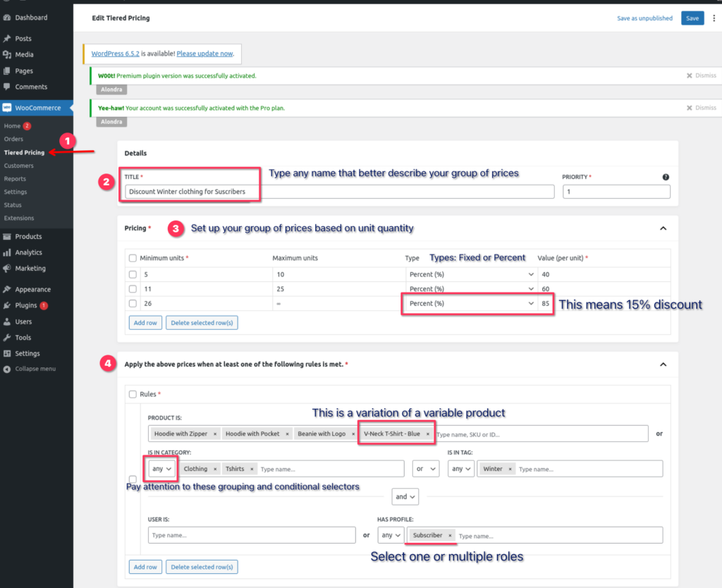Click the Please update now link
The image size is (722, 588).
coord(205,54)
